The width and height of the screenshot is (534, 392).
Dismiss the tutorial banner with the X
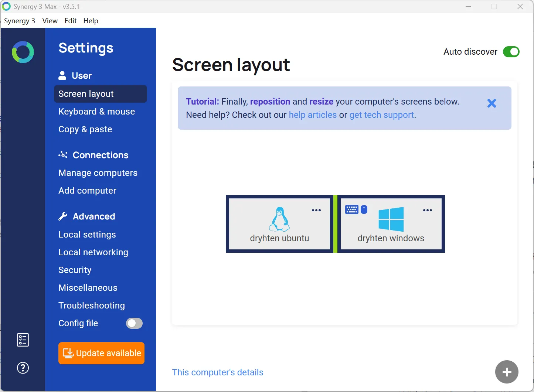tap(492, 103)
